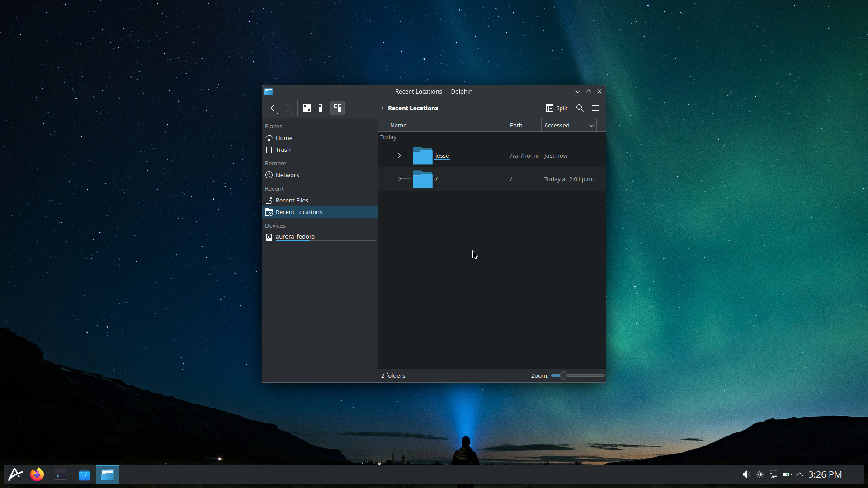868x488 pixels.
Task: Enable Split view
Action: (557, 108)
